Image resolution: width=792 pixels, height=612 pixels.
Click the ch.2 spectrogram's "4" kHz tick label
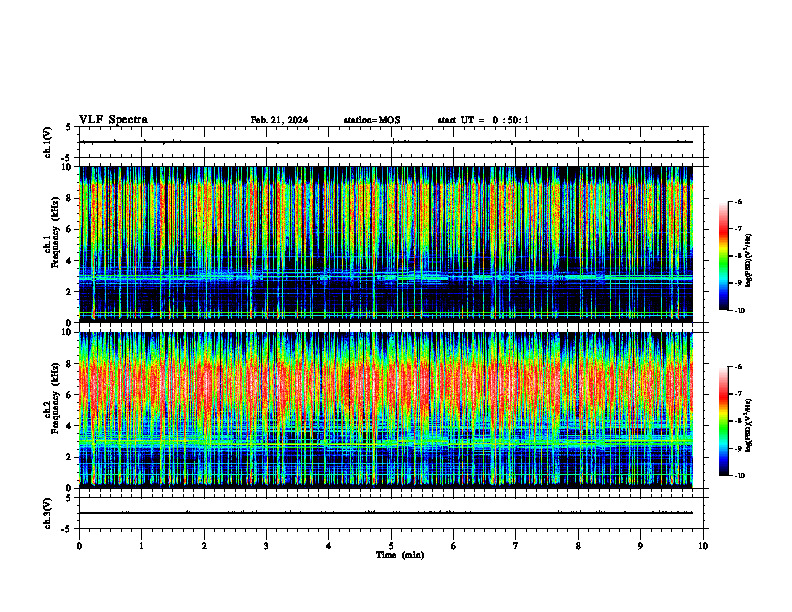pos(70,426)
